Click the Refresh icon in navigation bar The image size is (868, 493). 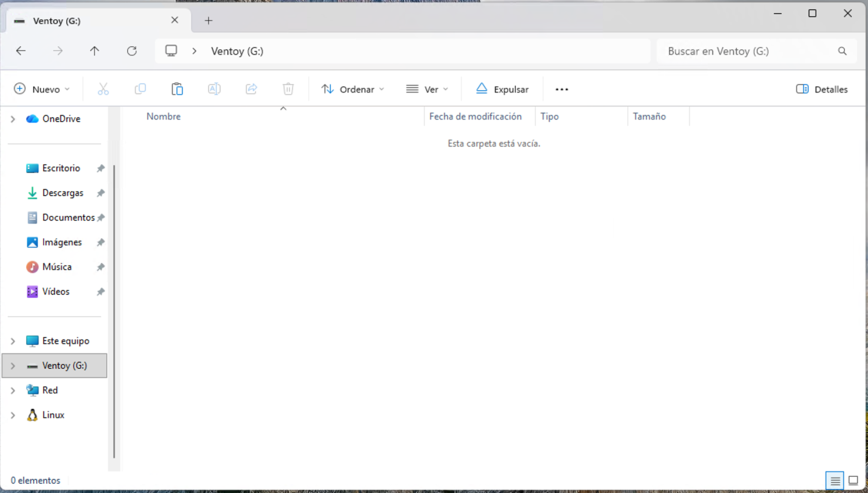coord(132,51)
